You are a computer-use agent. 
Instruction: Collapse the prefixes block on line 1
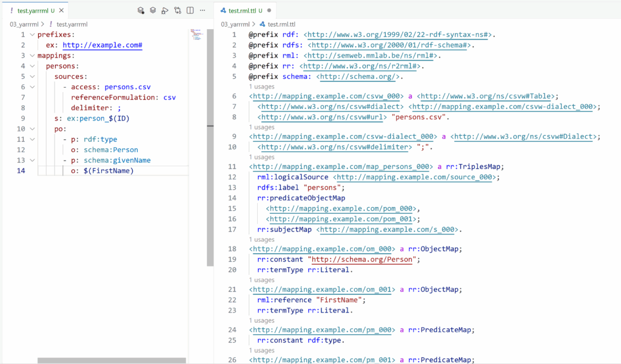pos(32,35)
